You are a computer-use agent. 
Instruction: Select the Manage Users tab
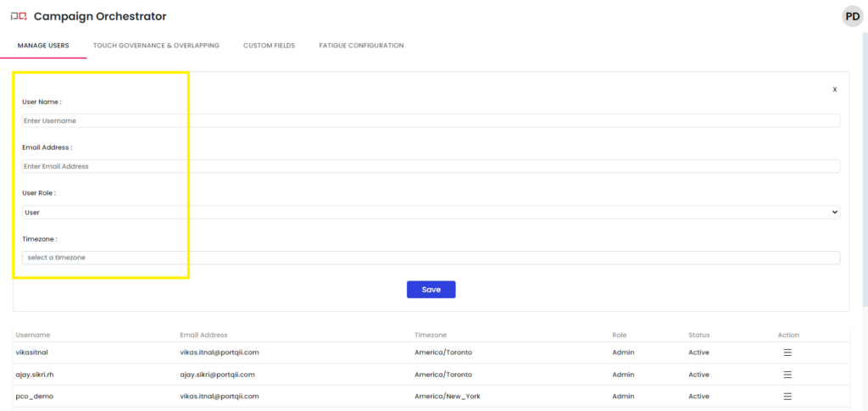tap(43, 46)
